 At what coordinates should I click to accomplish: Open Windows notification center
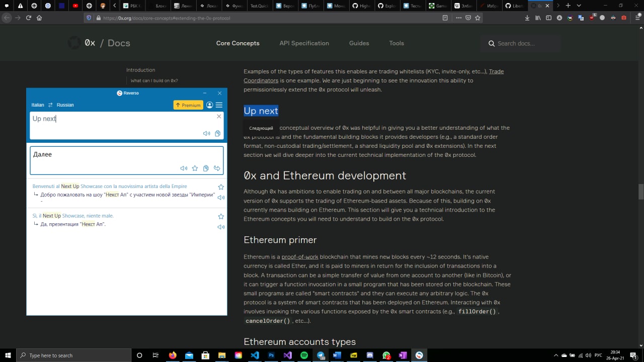633,355
